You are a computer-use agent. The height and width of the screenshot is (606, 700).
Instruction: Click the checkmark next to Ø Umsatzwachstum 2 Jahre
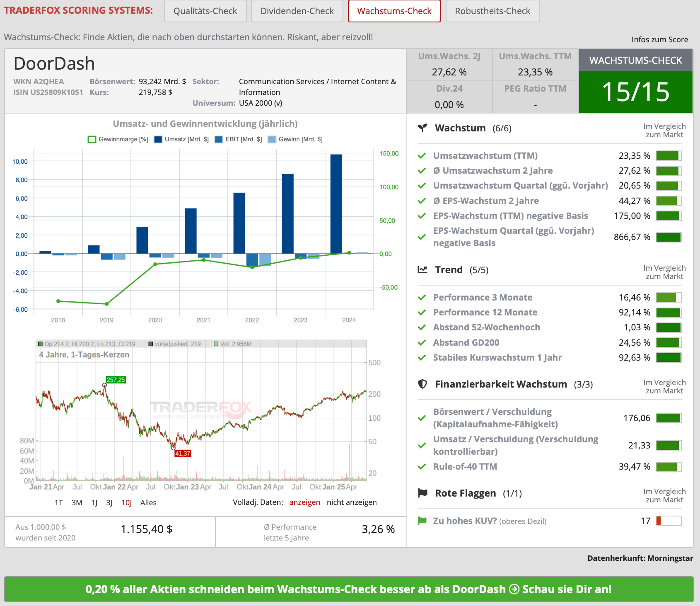(x=422, y=171)
